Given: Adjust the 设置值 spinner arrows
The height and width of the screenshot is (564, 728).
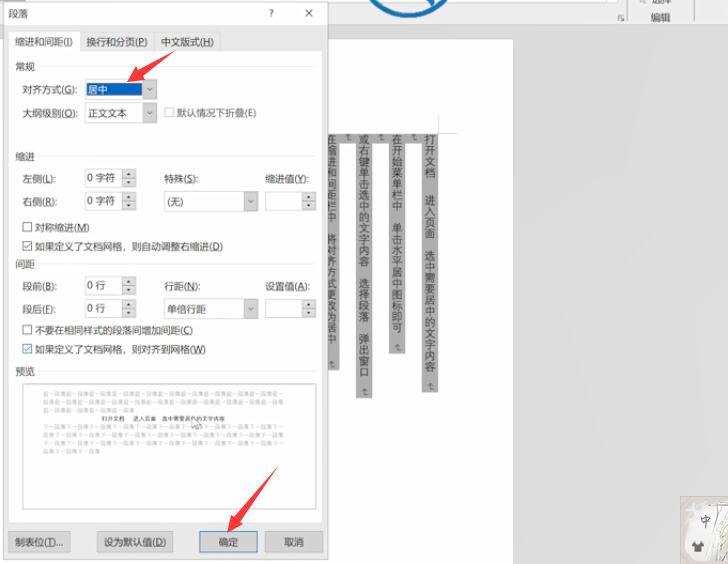Looking at the screenshot, I should coord(309,309).
